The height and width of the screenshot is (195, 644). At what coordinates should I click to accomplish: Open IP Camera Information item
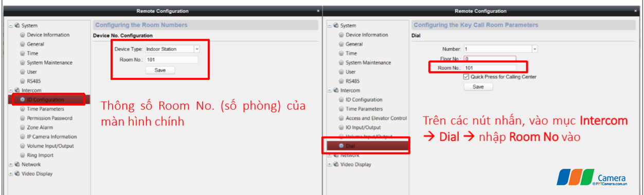[51, 136]
